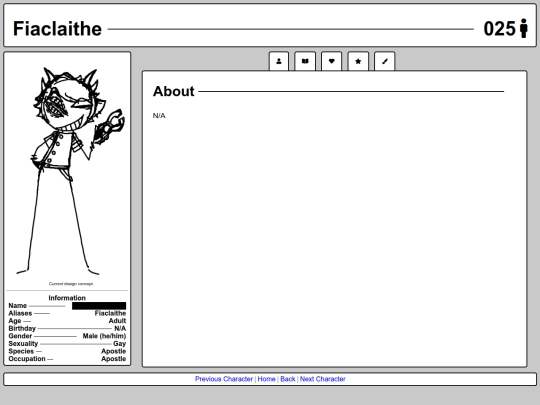
Task: Click the character number 025
Action: (x=499, y=29)
